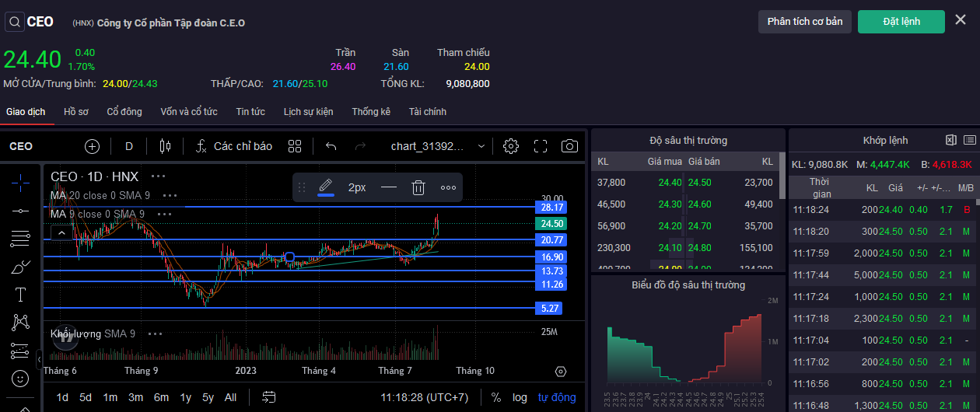Select the Text tool in the drawing sidebar
Image resolution: width=980 pixels, height=412 pixels.
20,295
